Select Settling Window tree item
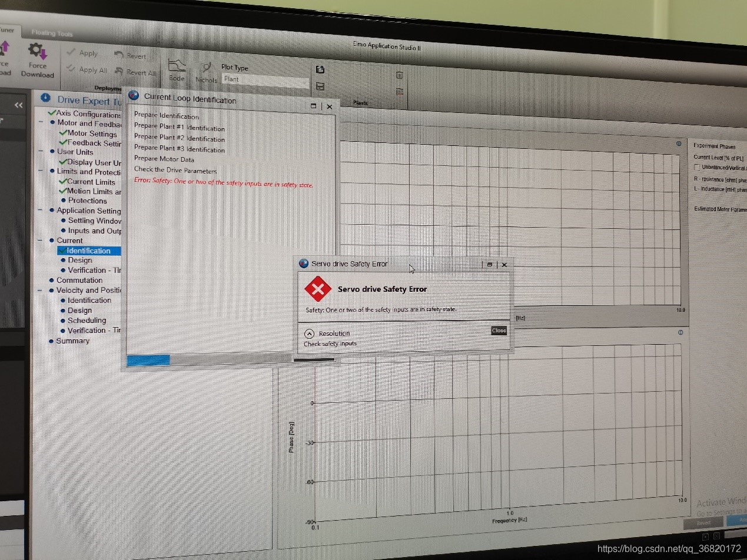Image resolution: width=747 pixels, height=560 pixels. (x=94, y=221)
